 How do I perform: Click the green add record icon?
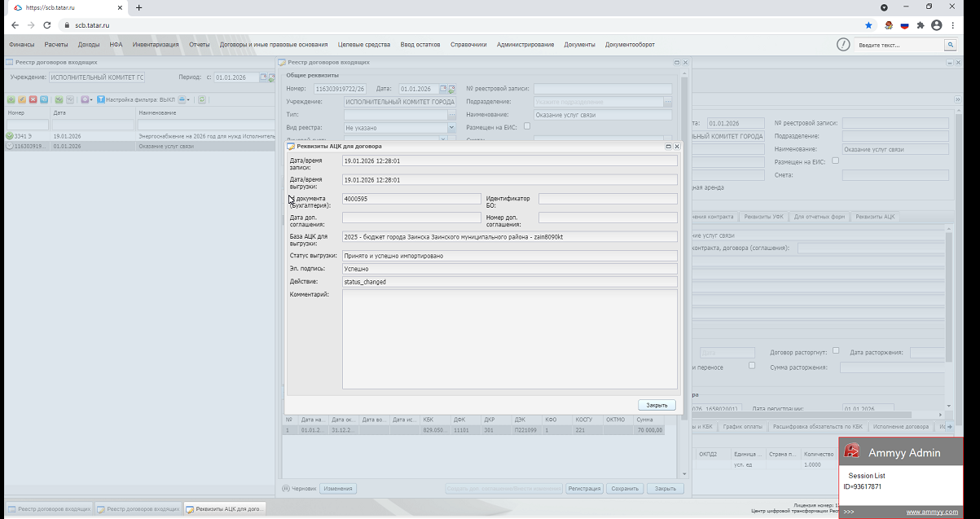[x=11, y=99]
